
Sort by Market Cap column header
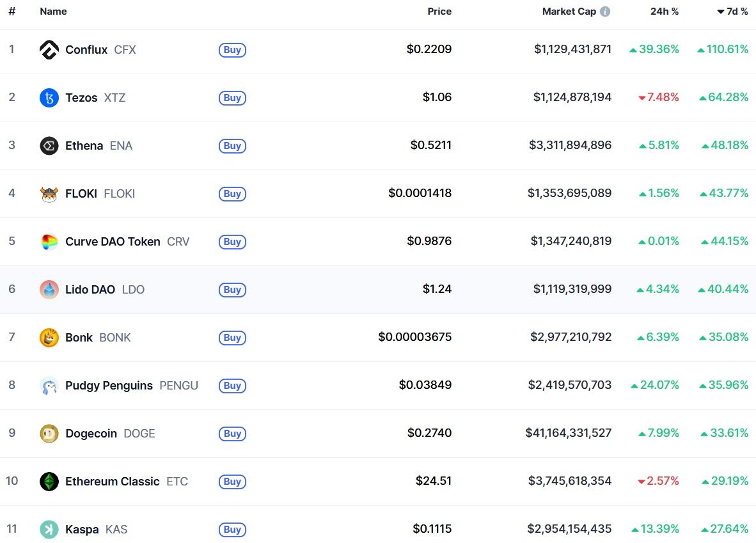click(x=569, y=12)
